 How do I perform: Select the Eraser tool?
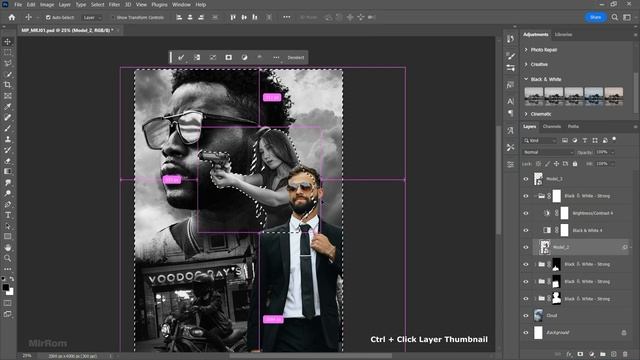(x=7, y=161)
